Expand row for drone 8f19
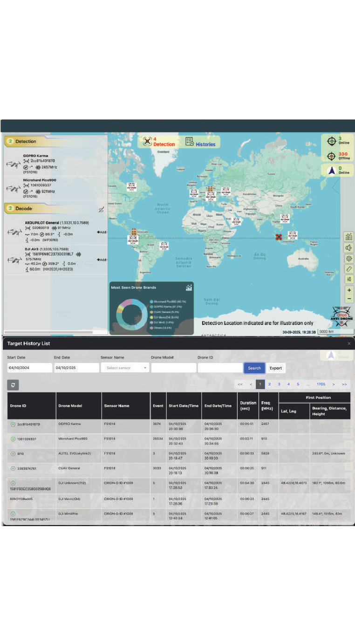The height and width of the screenshot is (644, 355). pos(13,453)
